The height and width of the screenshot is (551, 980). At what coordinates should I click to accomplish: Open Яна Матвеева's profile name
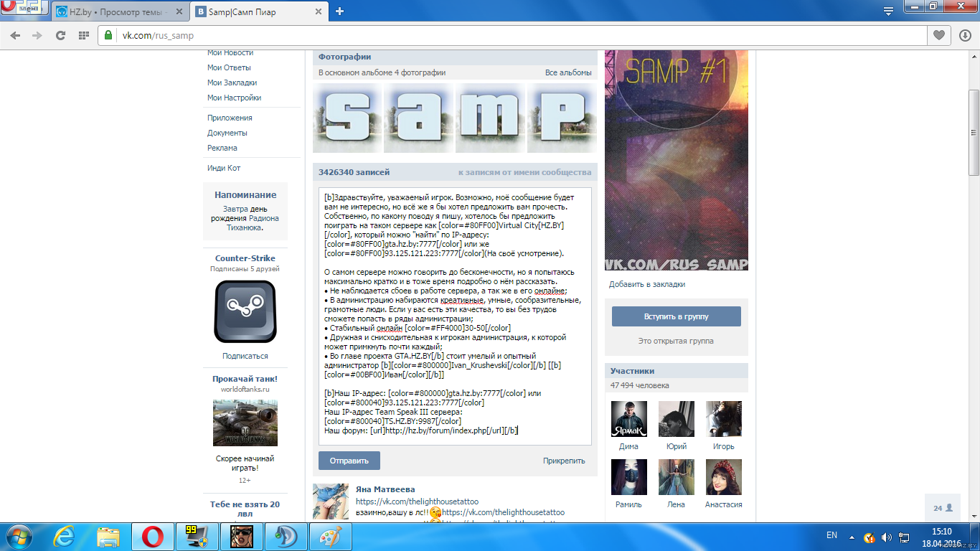pyautogui.click(x=385, y=489)
